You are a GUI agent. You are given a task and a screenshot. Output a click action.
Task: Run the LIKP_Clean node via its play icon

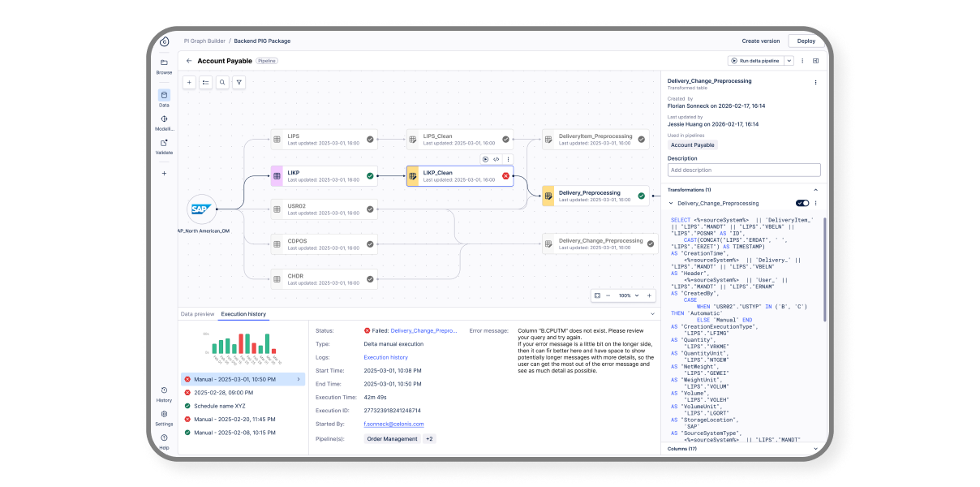pos(485,159)
